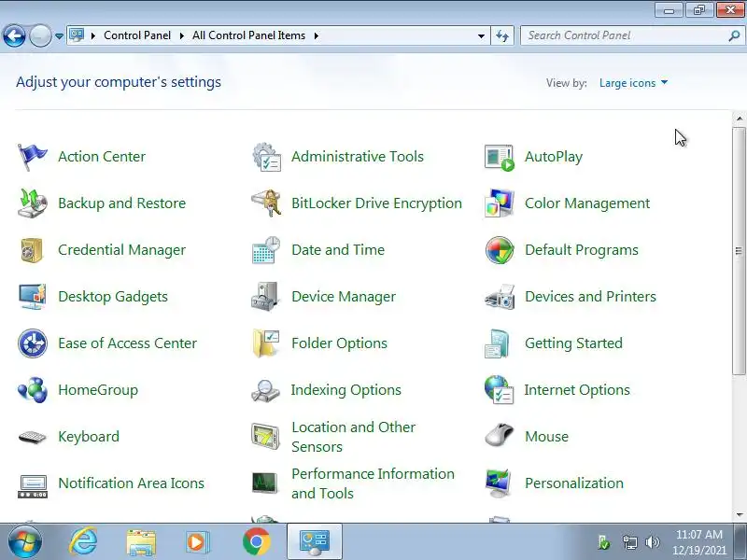The image size is (747, 560).
Task: Expand the address bar history dropdown arrow
Action: (481, 35)
